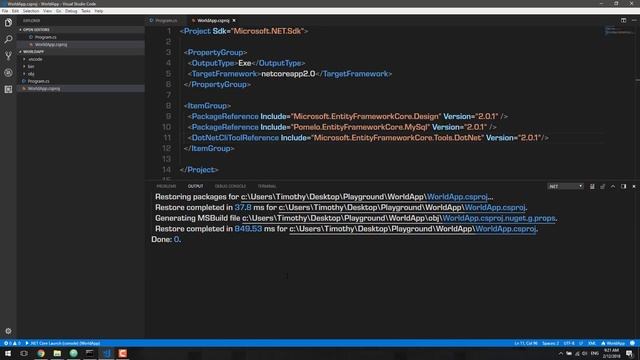Open the Extensions view in activity bar
The image size is (640, 360).
coord(8,89)
